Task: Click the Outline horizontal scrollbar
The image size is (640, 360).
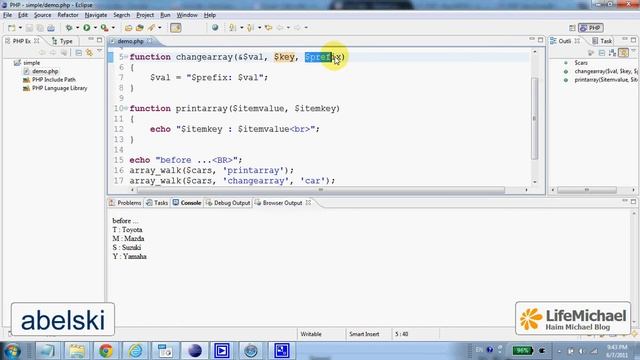Action: pyautogui.click(x=587, y=190)
